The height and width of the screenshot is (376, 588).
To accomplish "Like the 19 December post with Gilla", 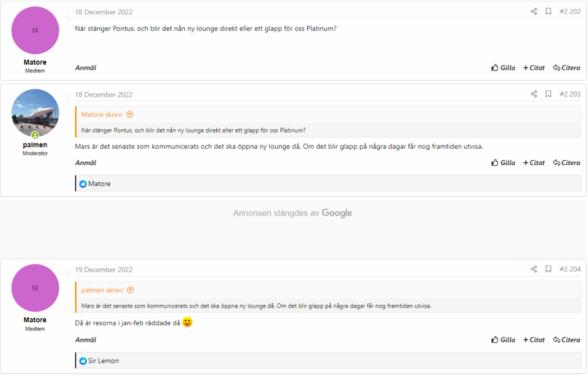I will coord(503,339).
